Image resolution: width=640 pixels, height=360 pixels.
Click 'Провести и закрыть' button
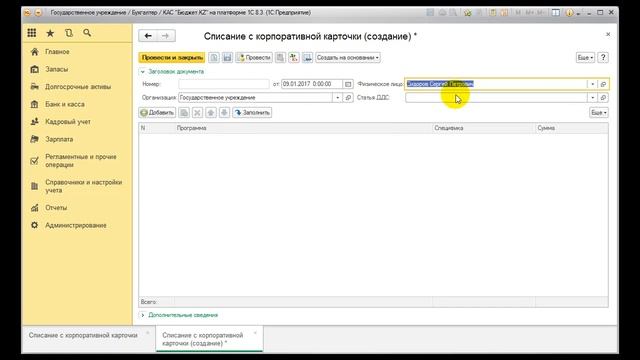[x=172, y=58]
